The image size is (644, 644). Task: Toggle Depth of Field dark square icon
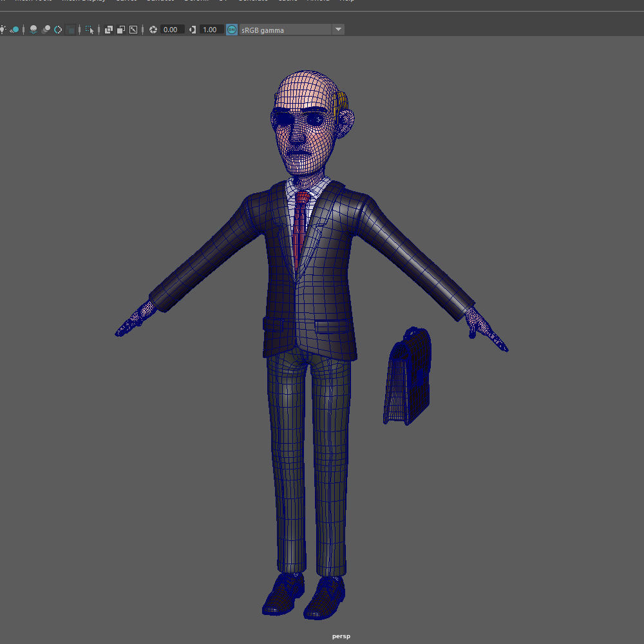pyautogui.click(x=70, y=30)
